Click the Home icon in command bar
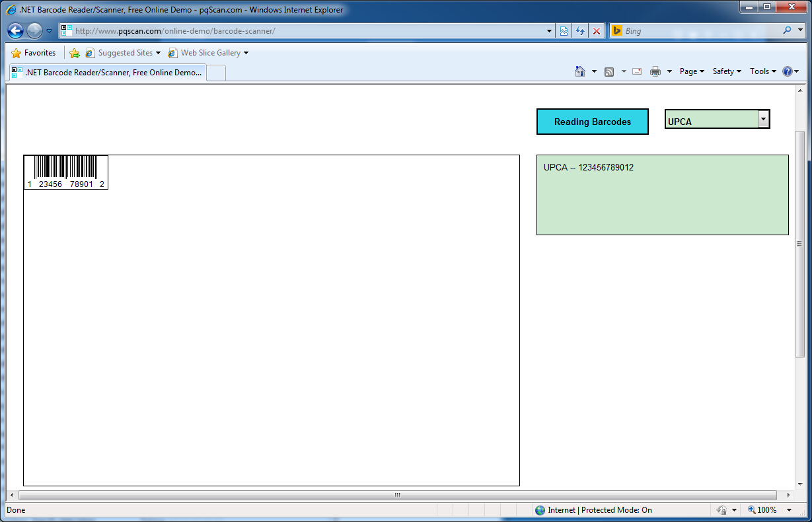The height and width of the screenshot is (522, 812). pyautogui.click(x=580, y=71)
